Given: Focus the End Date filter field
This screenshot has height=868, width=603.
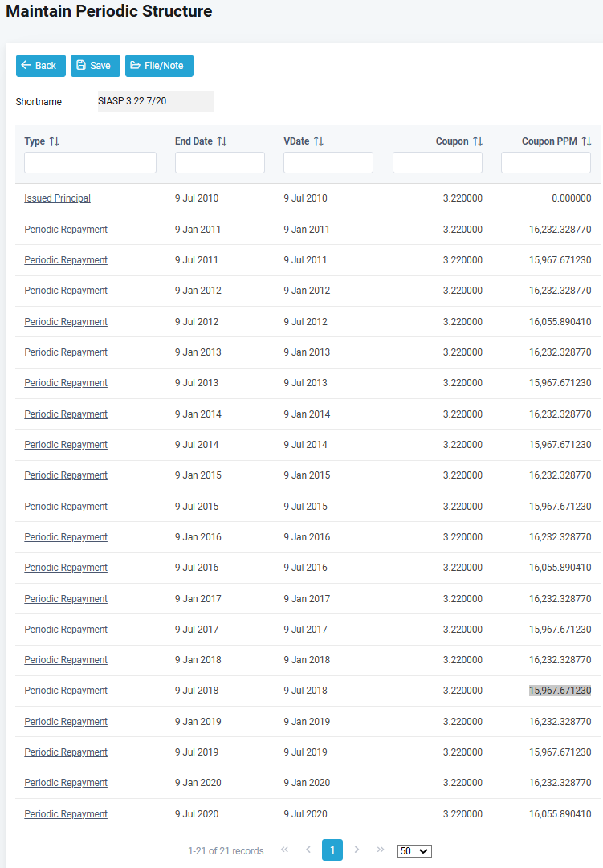Looking at the screenshot, I should pyautogui.click(x=220, y=163).
